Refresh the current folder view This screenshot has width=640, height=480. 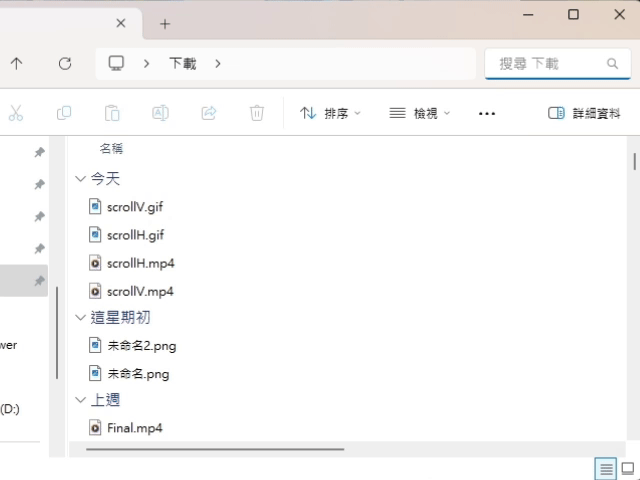[x=65, y=63]
